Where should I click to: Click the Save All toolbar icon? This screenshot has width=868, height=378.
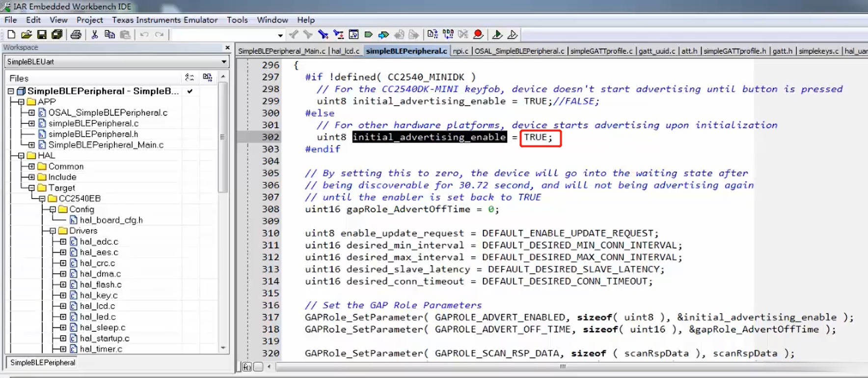57,34
